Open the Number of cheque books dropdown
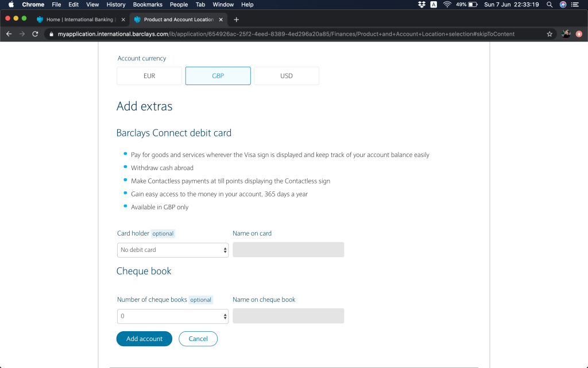 (172, 316)
